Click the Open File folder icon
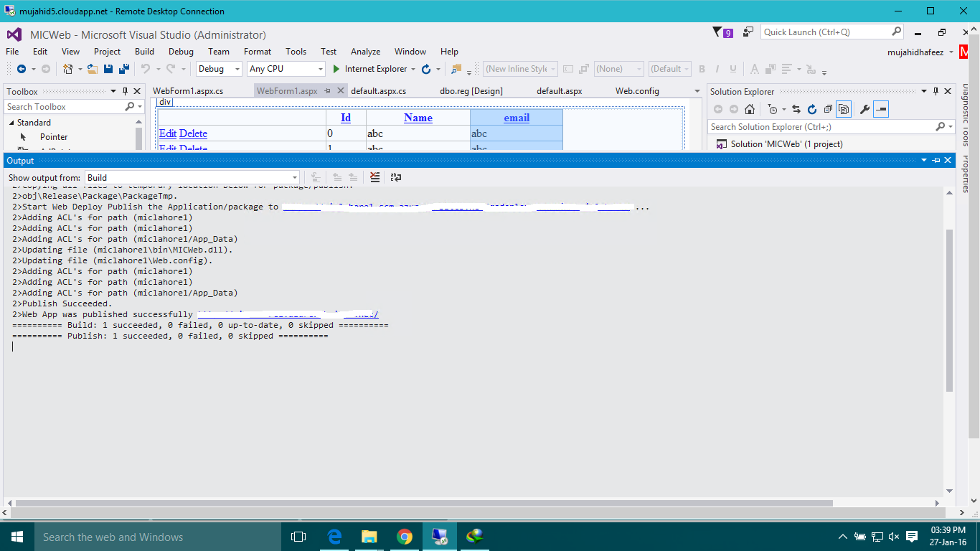Screen dimensions: 980x551 tap(93, 69)
